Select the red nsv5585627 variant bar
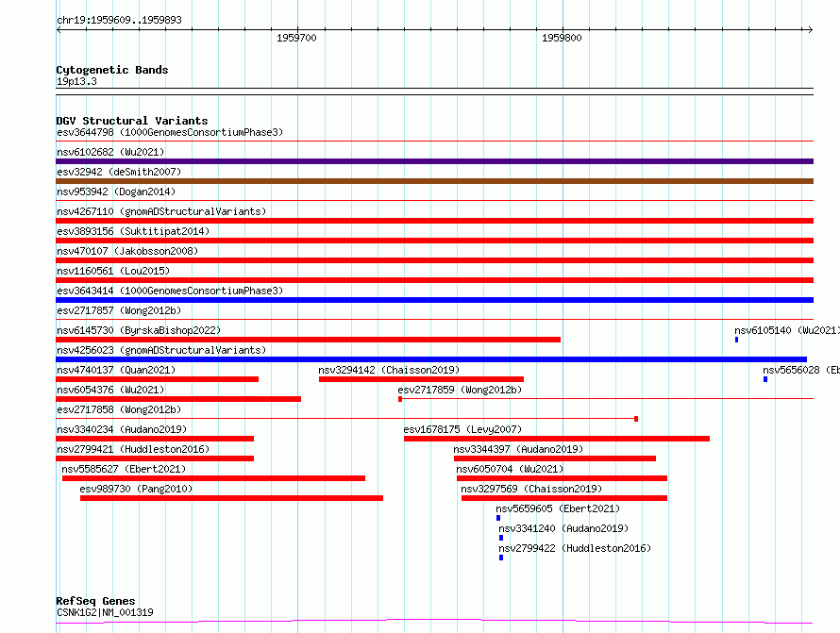Viewport: 840px width, 633px height. [213, 478]
